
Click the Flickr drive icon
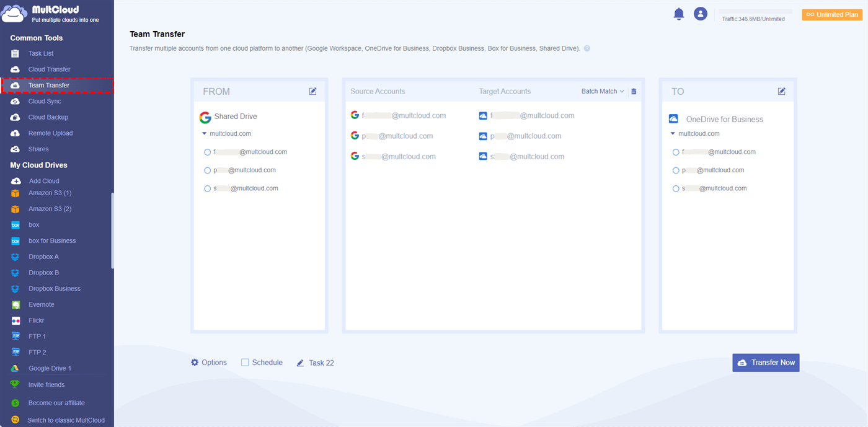tap(15, 320)
